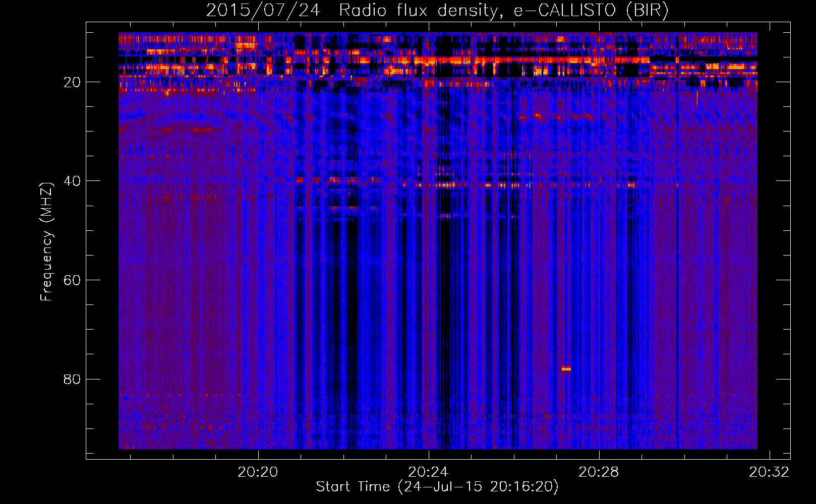Click the 'Start Time (24-Jul-15 20:16:20)' label
This screenshot has height=504, width=816.
pos(437,487)
